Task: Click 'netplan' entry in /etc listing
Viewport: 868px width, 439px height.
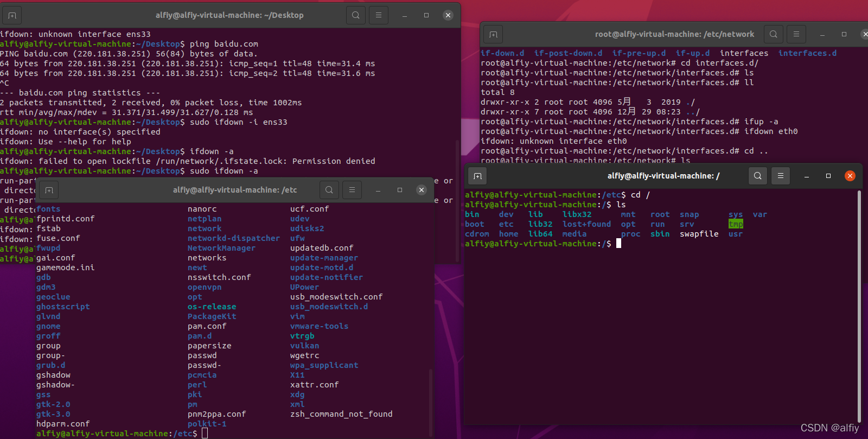Action: [x=205, y=219]
